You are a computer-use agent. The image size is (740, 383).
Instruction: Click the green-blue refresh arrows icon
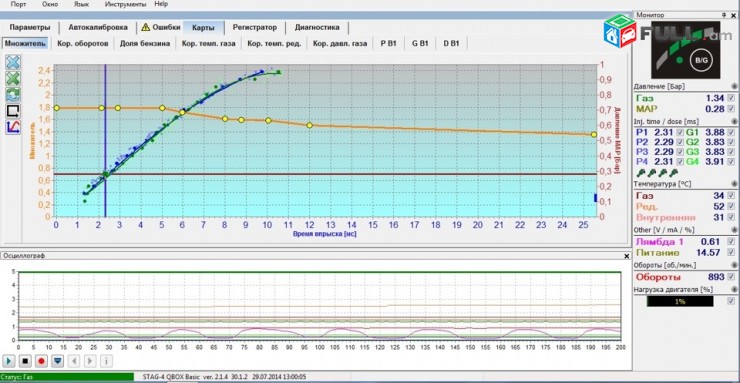click(13, 94)
